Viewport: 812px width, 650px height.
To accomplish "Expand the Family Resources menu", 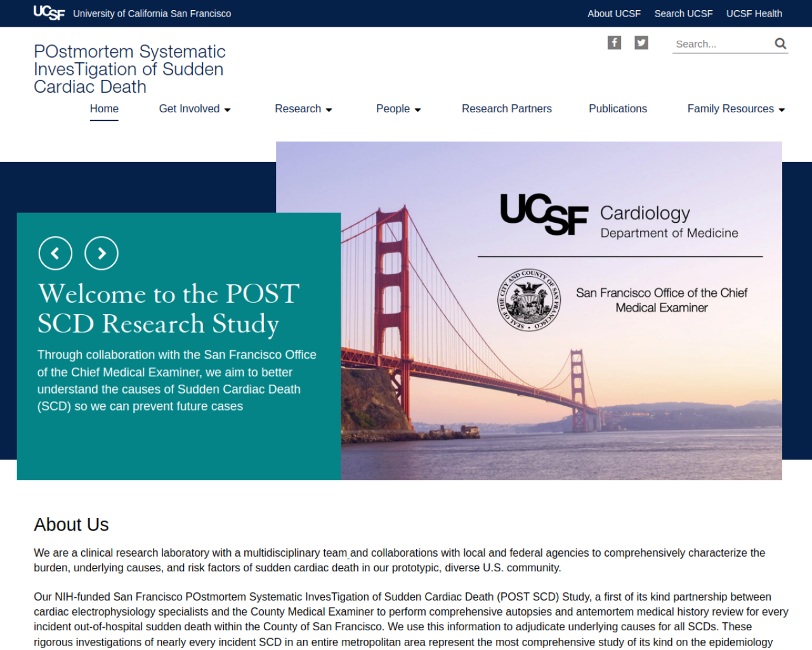I will (x=736, y=109).
